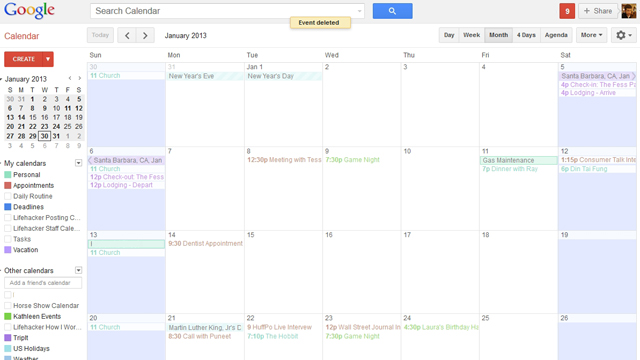The width and height of the screenshot is (640, 360).
Task: Switch to Week view
Action: (x=471, y=35)
